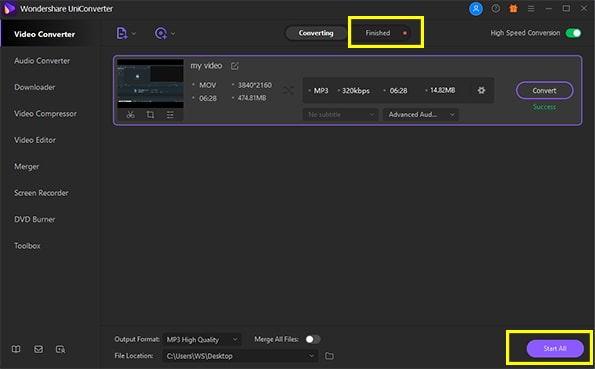Click the orange gift box icon
The width and height of the screenshot is (595, 369).
[513, 8]
